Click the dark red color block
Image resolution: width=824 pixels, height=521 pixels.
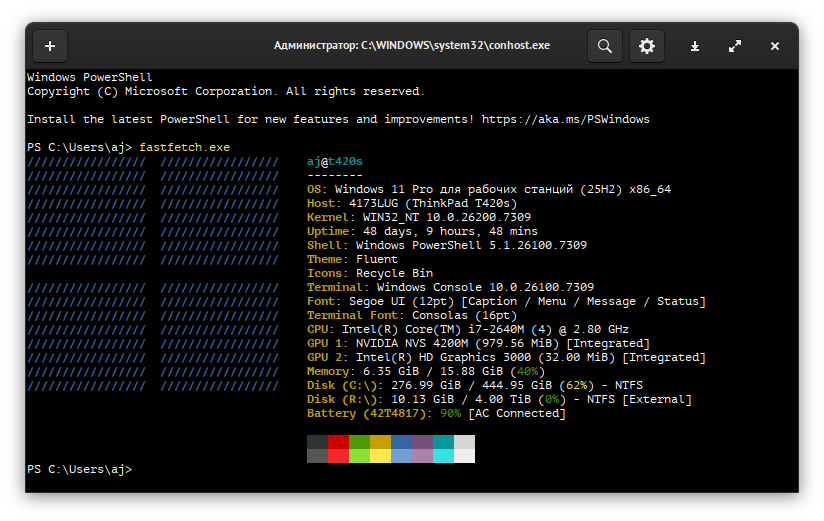click(x=338, y=442)
